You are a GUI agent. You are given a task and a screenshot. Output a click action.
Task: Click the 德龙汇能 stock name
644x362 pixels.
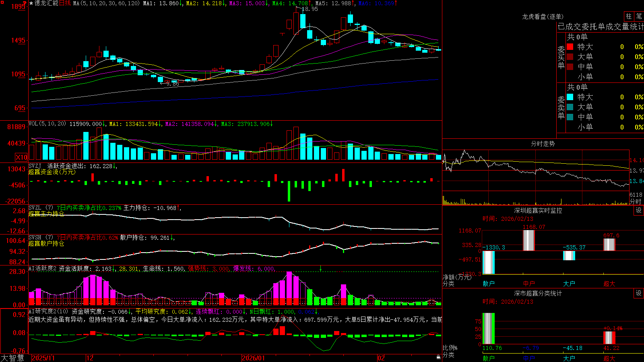(x=46, y=3)
